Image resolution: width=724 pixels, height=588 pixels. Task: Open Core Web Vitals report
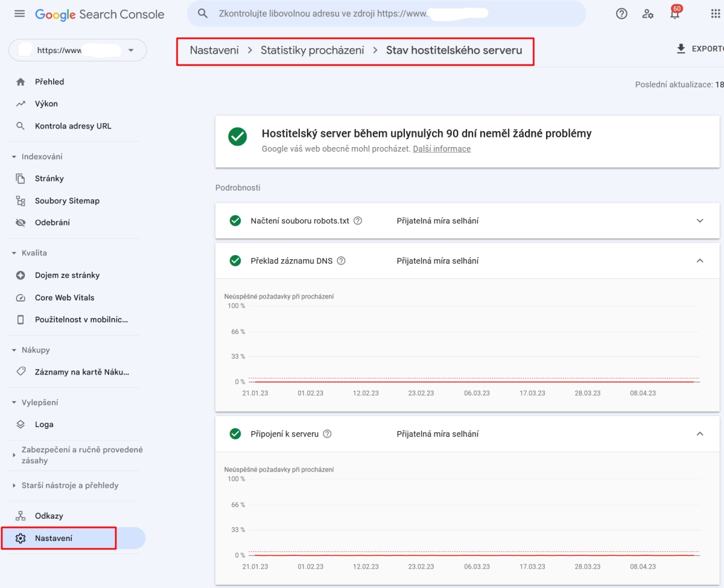65,298
